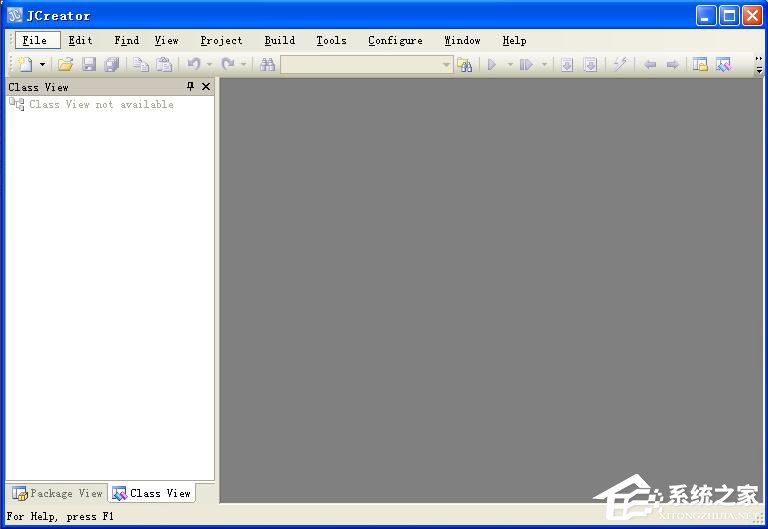Switch to the Class View tab
This screenshot has width=768, height=529.
click(x=151, y=493)
